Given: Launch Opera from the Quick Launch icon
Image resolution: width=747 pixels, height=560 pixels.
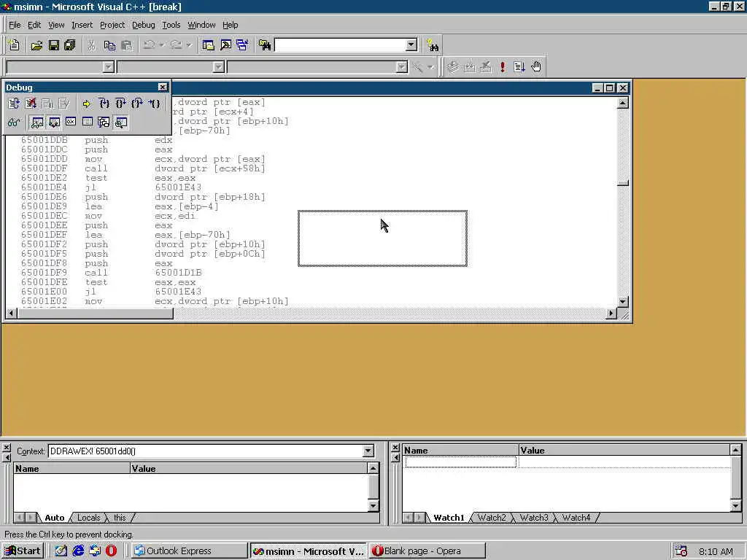Looking at the screenshot, I should tap(111, 551).
